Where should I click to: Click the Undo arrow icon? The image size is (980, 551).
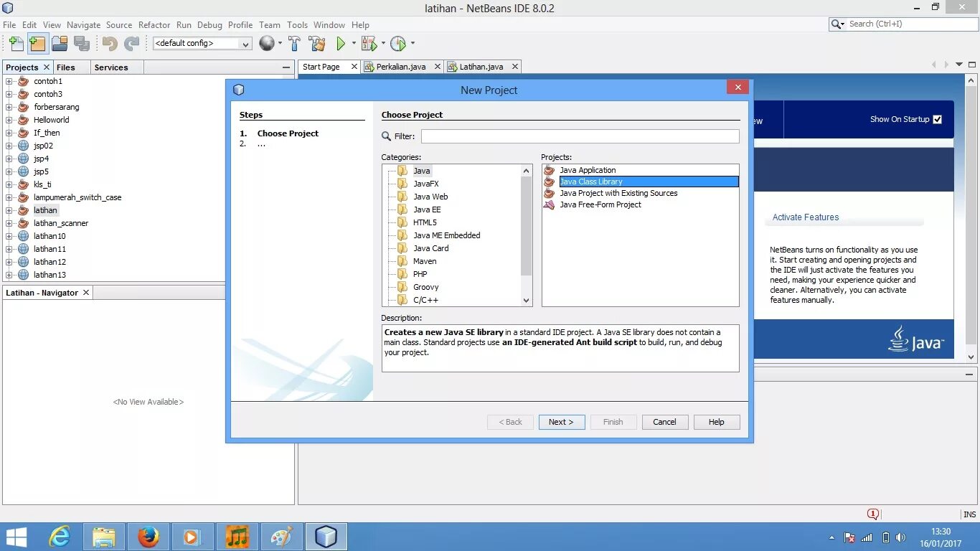[x=109, y=44]
